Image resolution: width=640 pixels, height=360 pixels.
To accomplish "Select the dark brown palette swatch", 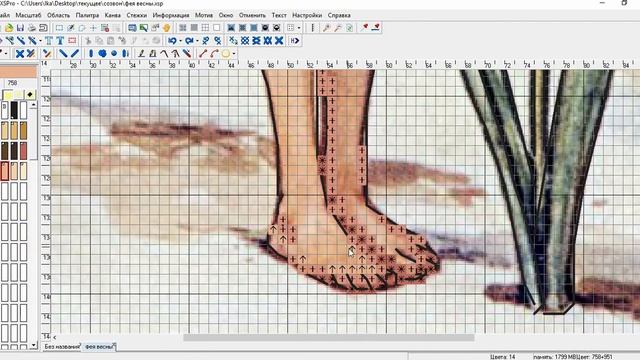I will 5,151.
